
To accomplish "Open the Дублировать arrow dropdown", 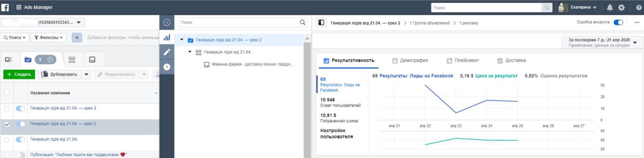I will 86,75.
